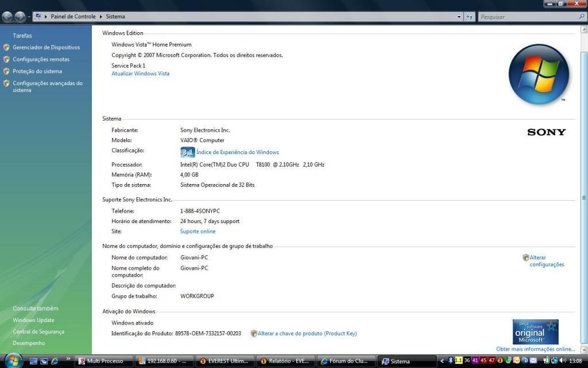Switch to the EVEREST Ultimate taskbar button

pyautogui.click(x=224, y=361)
